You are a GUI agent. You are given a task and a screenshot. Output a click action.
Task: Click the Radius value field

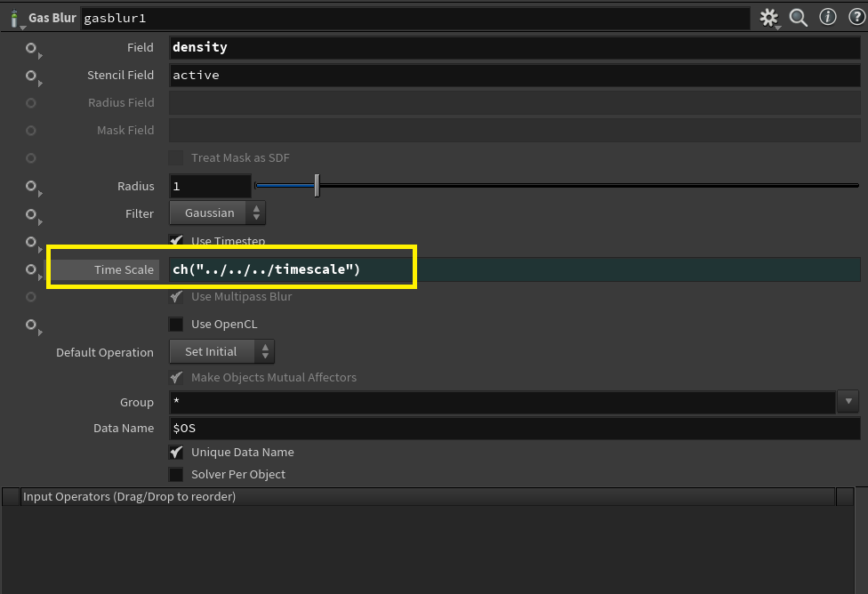click(210, 186)
